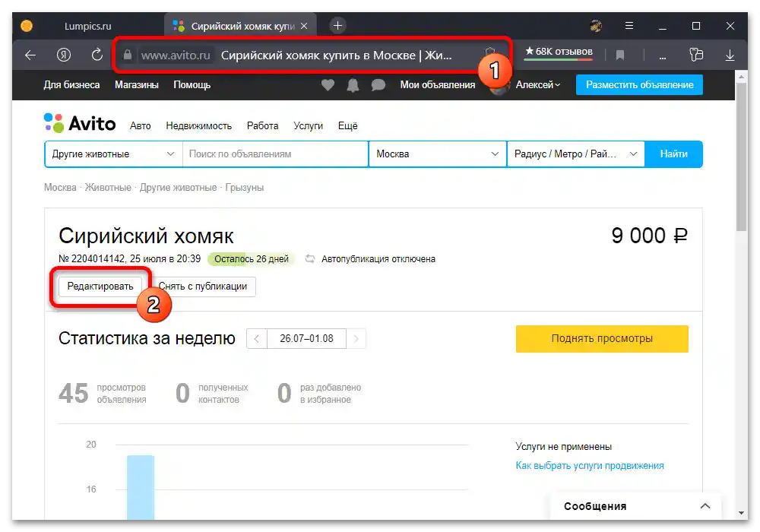Focus Поиск по объявлениям search field
This screenshot has width=760, height=532.
(275, 154)
